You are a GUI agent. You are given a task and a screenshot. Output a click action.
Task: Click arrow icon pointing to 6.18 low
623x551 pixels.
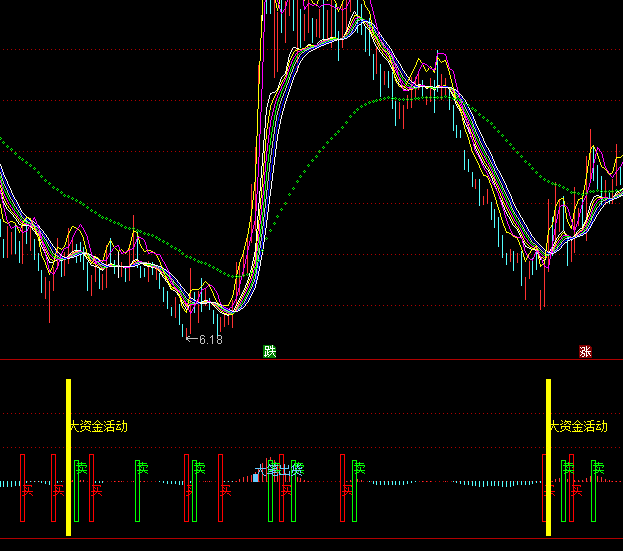click(x=192, y=340)
